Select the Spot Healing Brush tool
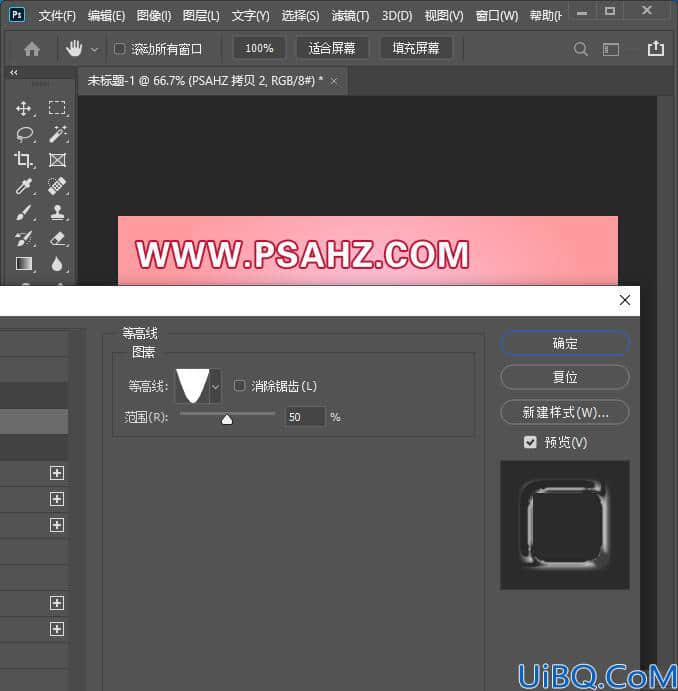 click(x=57, y=186)
